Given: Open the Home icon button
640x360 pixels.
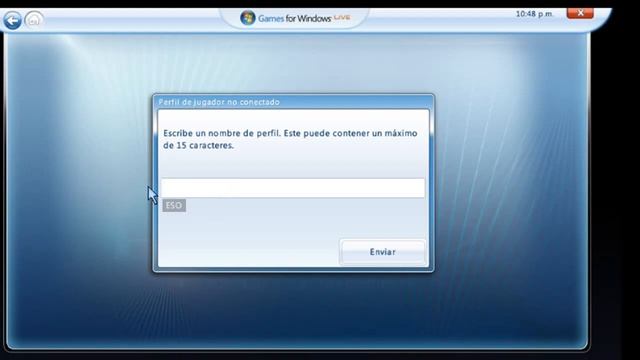Looking at the screenshot, I should (x=34, y=20).
